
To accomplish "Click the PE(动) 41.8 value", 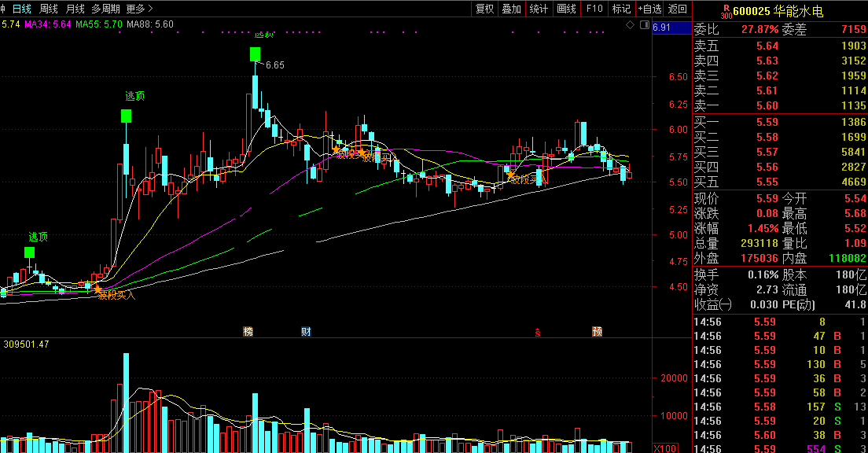I will (x=856, y=304).
